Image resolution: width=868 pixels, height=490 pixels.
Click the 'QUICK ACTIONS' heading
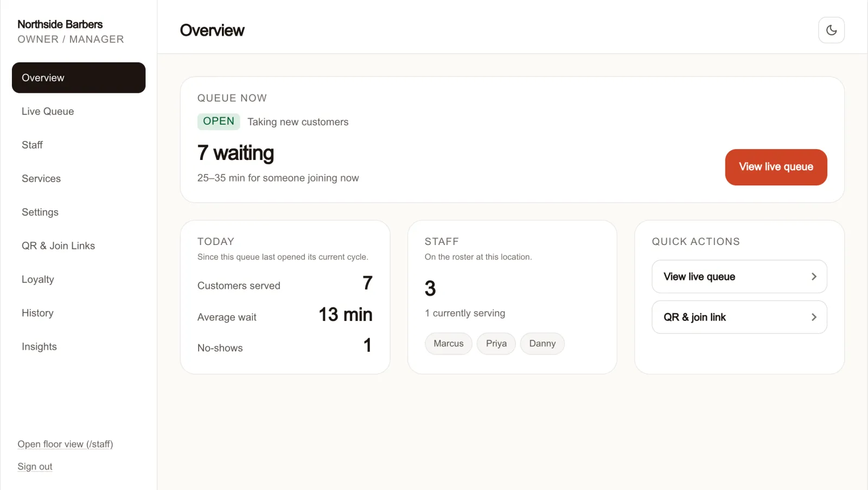(696, 242)
